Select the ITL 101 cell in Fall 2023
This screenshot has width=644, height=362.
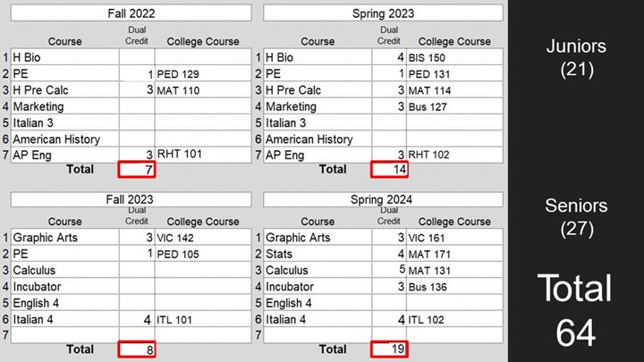[203, 319]
